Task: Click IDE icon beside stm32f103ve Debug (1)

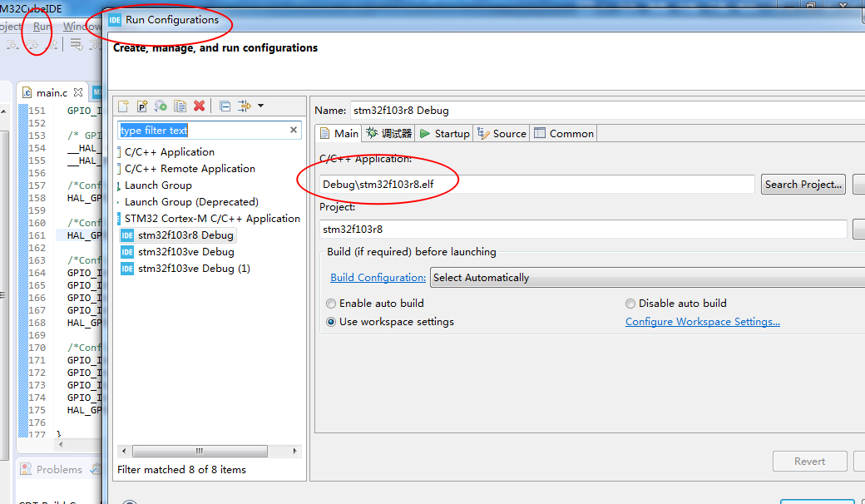Action: pos(127,269)
